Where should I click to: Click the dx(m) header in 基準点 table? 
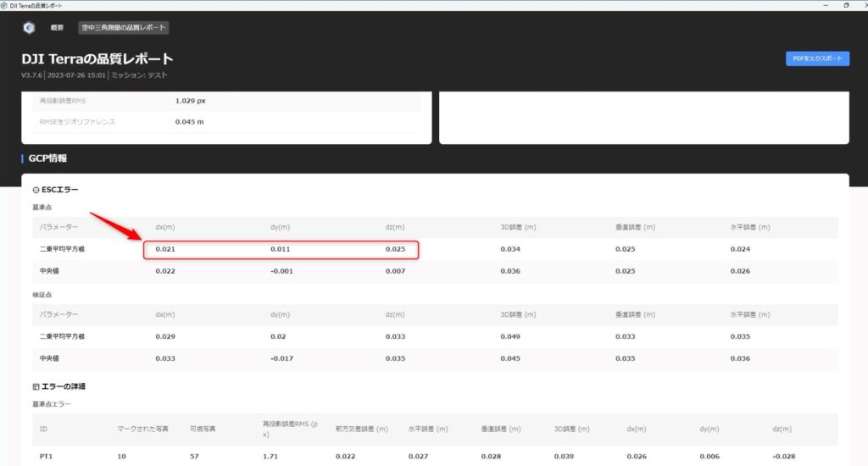pos(164,227)
